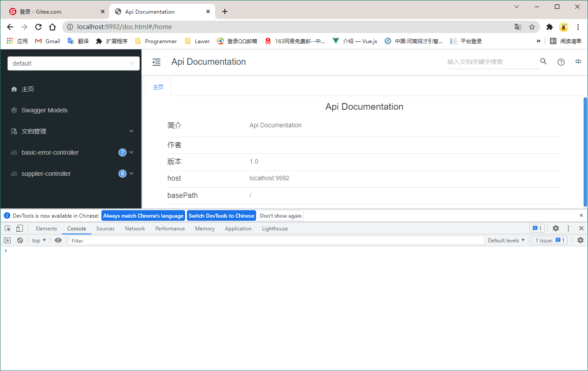Go back with the browser back arrow

click(10, 27)
